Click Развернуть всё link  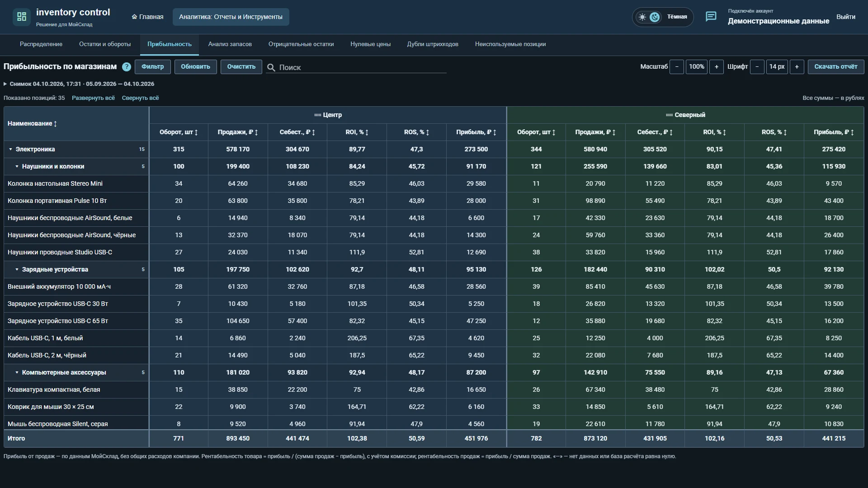pyautogui.click(x=93, y=98)
